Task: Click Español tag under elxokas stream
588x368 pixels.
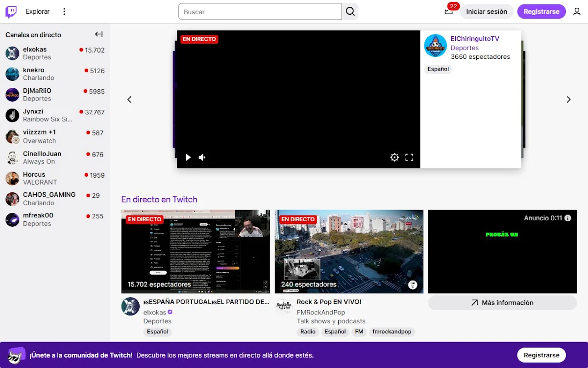Action: pos(158,332)
